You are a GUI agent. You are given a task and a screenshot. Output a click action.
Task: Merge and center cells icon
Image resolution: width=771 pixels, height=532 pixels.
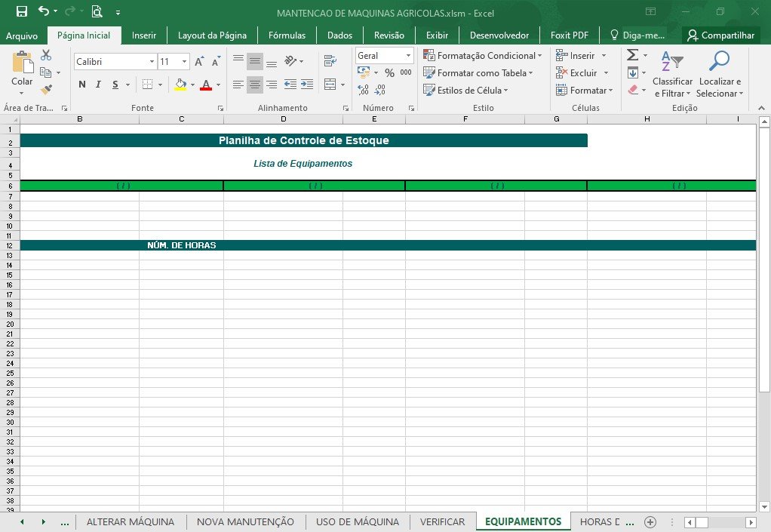330,85
